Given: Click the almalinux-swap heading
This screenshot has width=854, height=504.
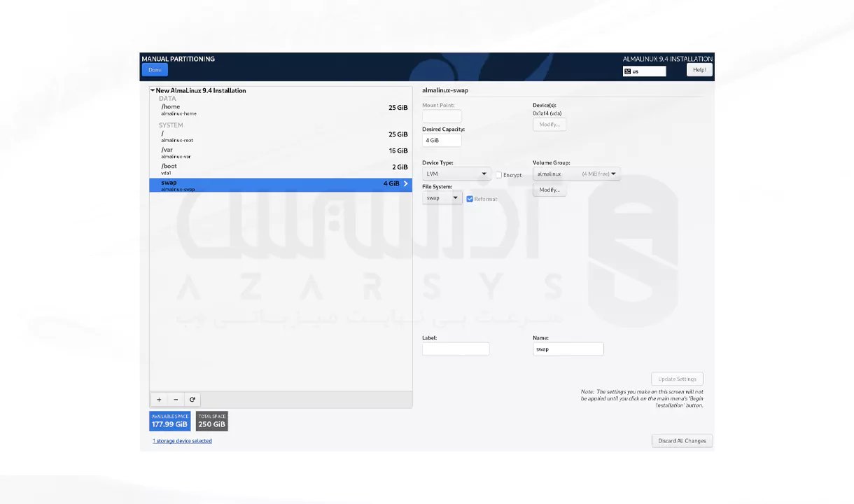Looking at the screenshot, I should (x=445, y=90).
